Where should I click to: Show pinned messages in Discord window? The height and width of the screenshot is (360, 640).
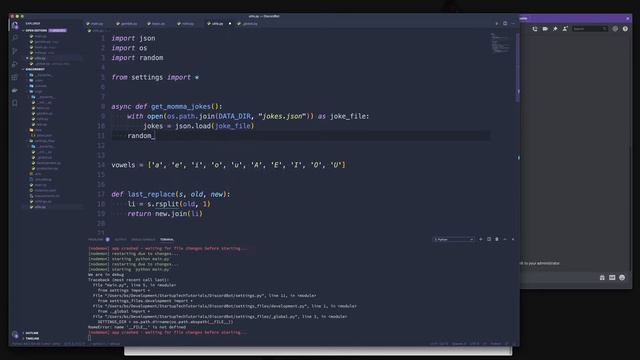(x=555, y=29)
